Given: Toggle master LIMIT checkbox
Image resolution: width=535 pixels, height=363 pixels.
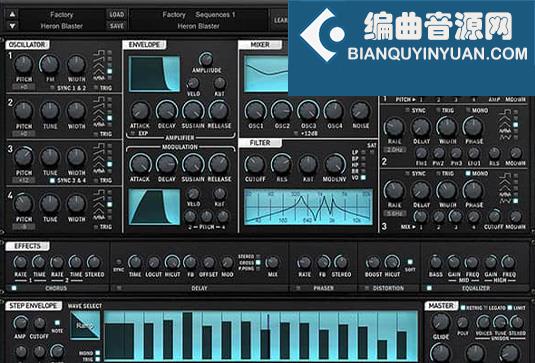Looking at the screenshot, I should 510,308.
